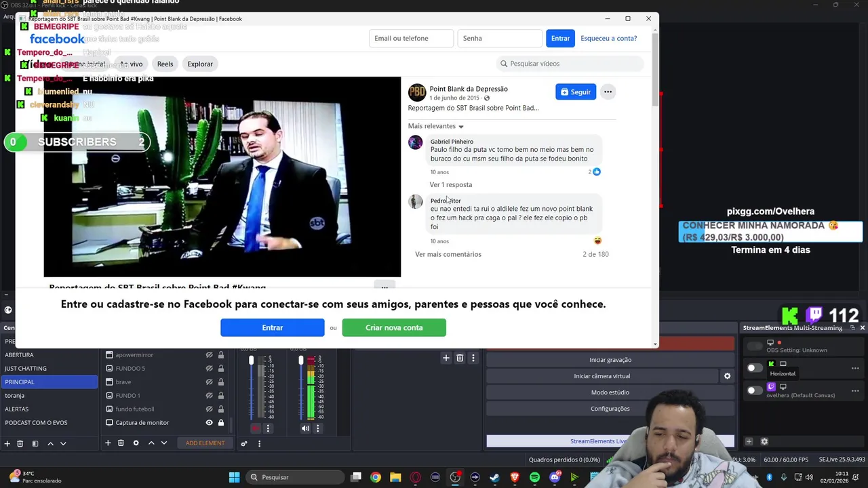This screenshot has height=488, width=868.
Task: Unlock the fundo futeboll source lock
Action: point(220,409)
